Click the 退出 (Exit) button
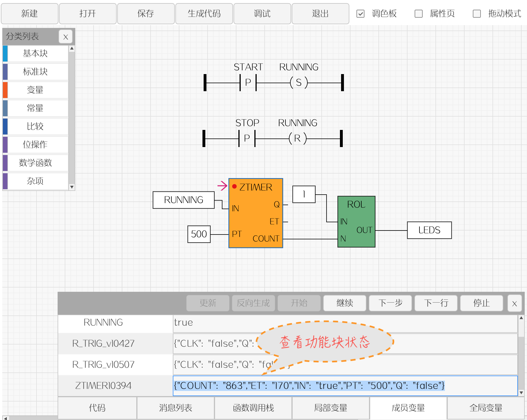Screen dimensions: 527x420 click(x=321, y=13)
